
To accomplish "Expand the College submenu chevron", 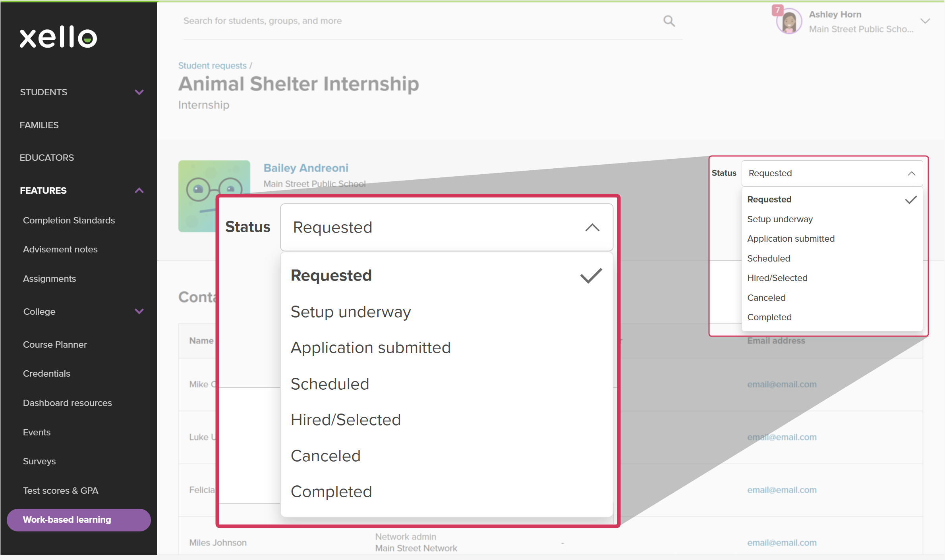I will click(139, 312).
